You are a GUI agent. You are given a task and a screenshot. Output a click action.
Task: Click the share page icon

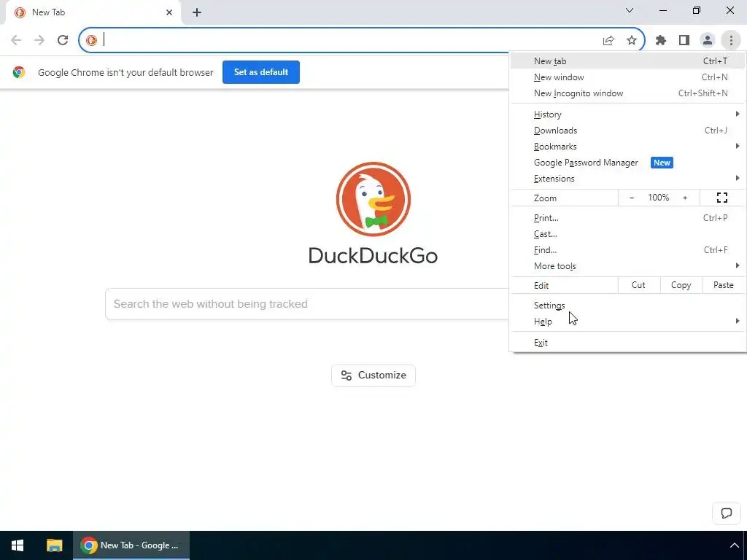coord(608,41)
